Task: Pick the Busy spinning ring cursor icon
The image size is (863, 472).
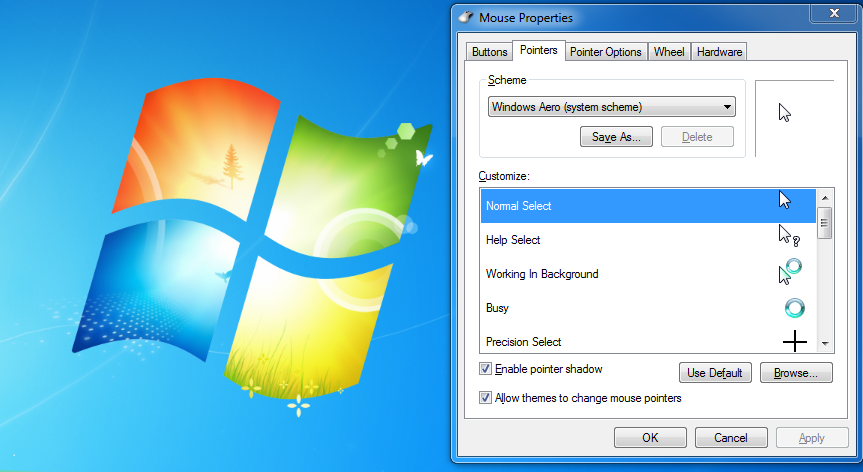Action: (x=794, y=308)
